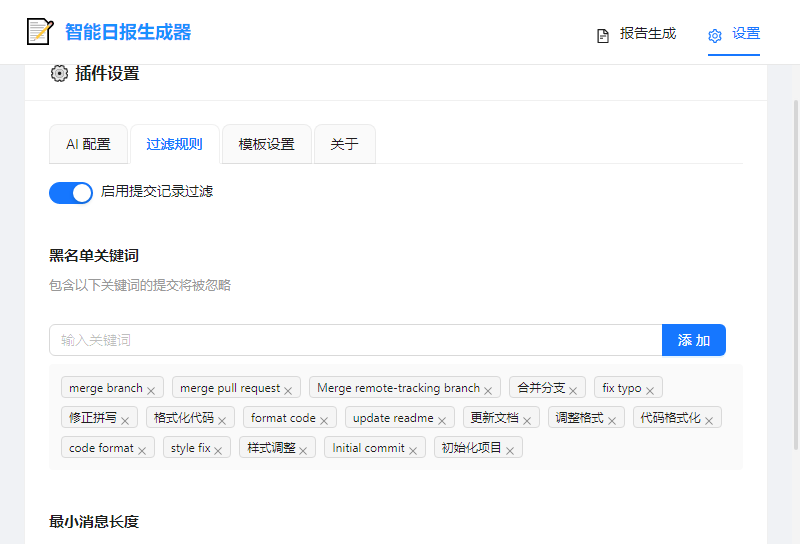
Task: Remove the 'update readme' tag
Action: coord(442,420)
